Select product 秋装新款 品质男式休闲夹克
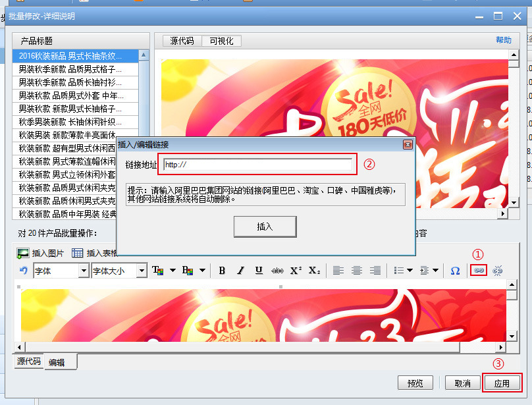532x405 pixels. pos(65,188)
